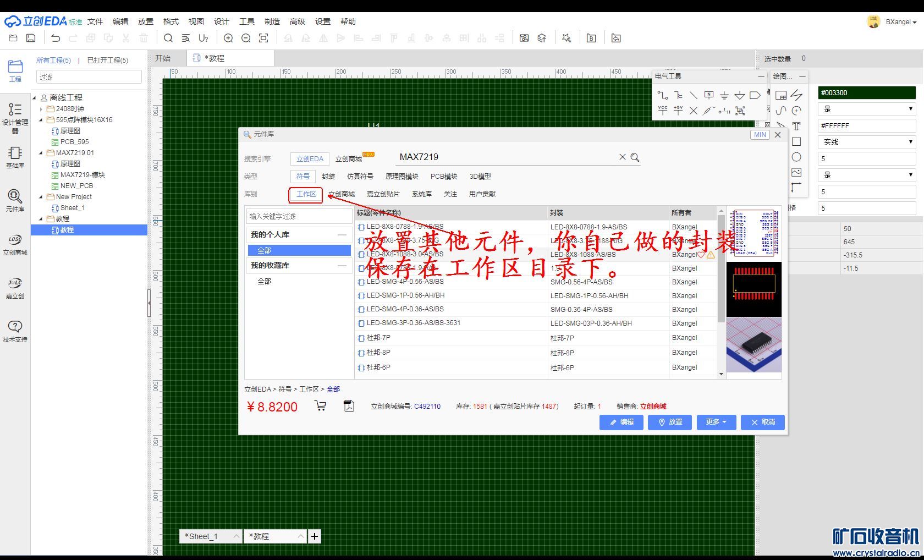Minimize dialog with MIN button
The image size is (924, 560).
[760, 135]
